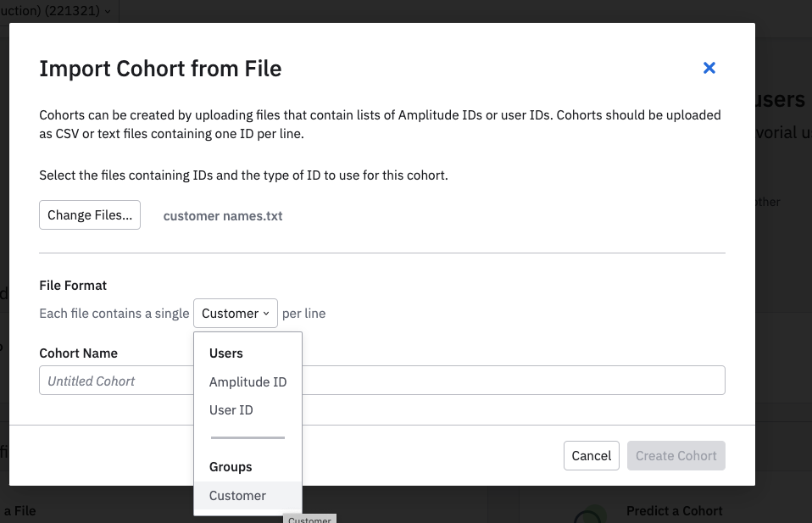Expand the project selector showing 221321
The height and width of the screenshot is (523, 812).
[59, 11]
